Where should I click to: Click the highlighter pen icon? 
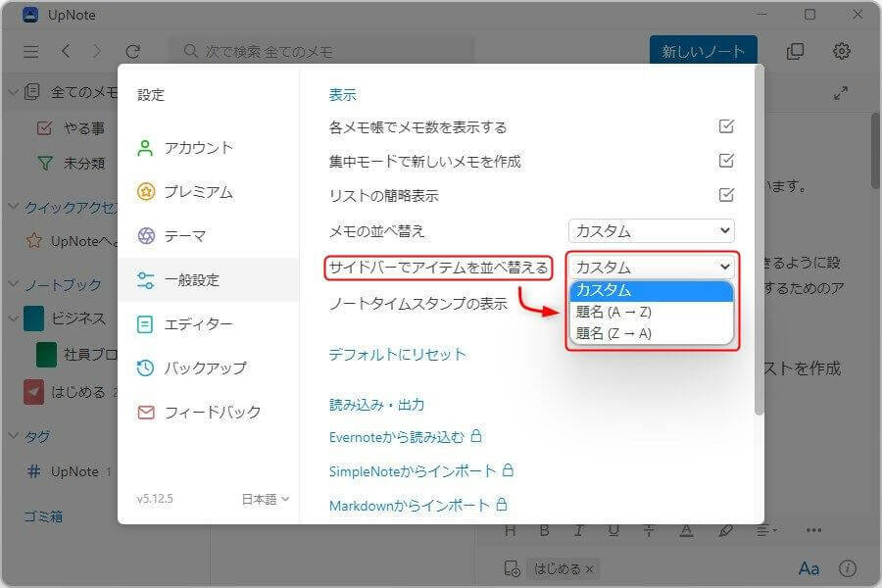tap(725, 530)
